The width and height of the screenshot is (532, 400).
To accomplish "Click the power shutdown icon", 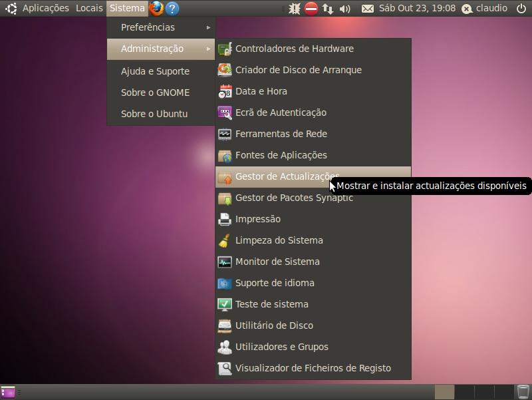I will (x=521, y=9).
